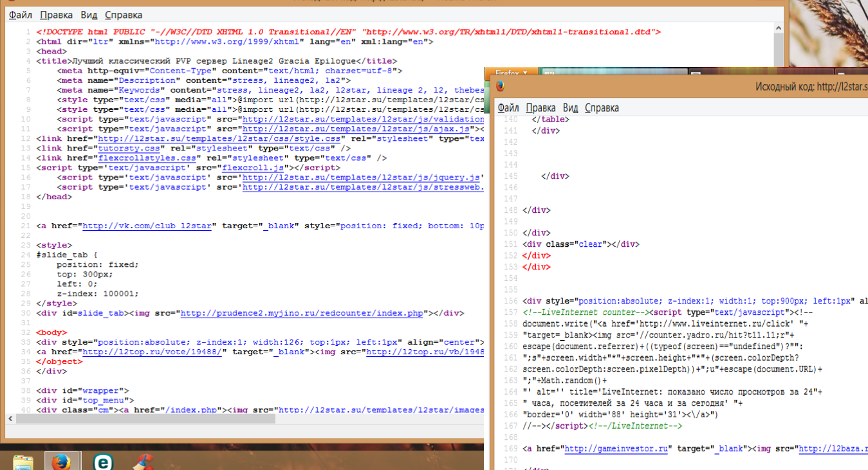
Task: Open Вид menu in left source window
Action: pos(89,14)
